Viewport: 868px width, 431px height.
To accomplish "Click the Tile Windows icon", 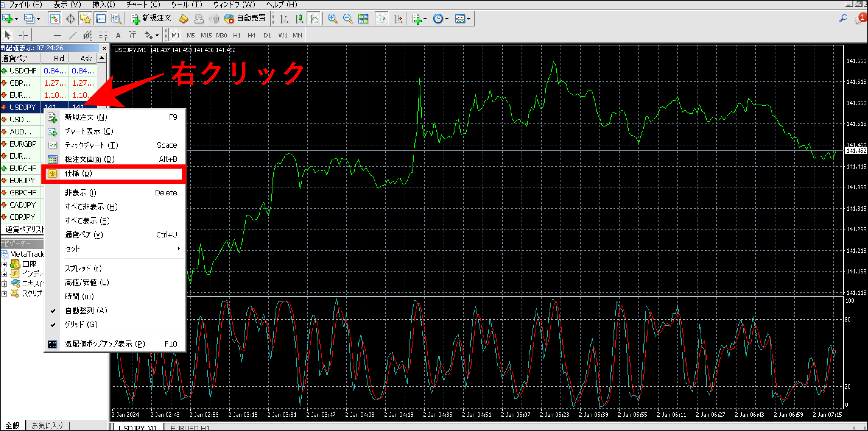I will pos(363,19).
